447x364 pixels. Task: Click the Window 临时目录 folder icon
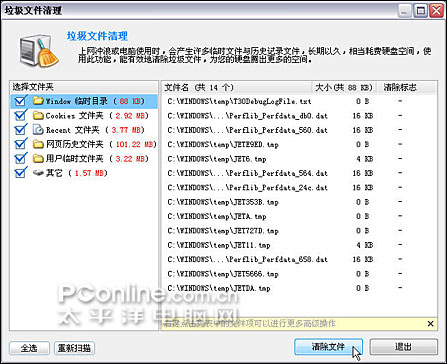38,101
